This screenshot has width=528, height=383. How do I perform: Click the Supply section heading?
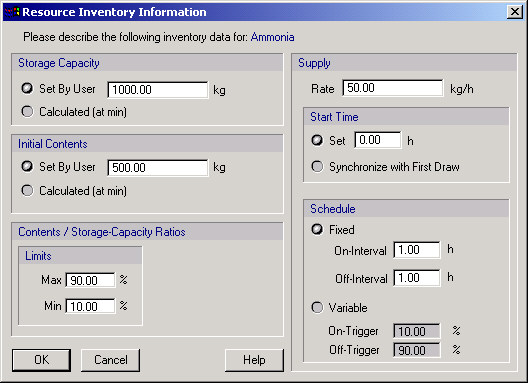tap(314, 63)
